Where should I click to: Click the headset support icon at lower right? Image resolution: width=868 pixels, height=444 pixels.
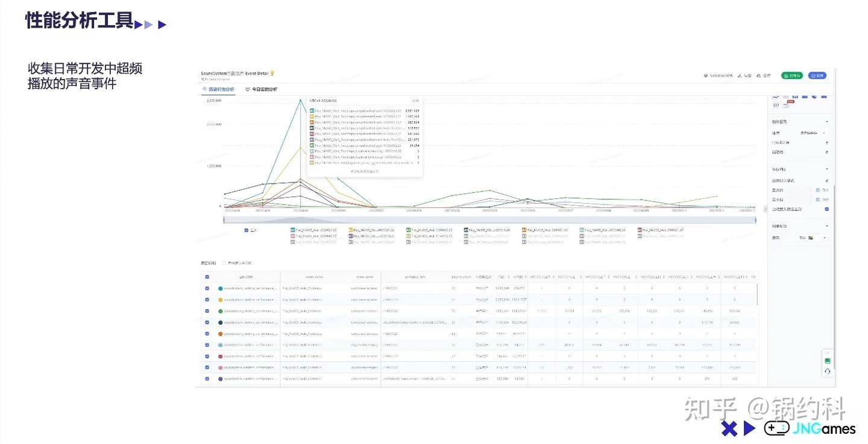(x=828, y=371)
